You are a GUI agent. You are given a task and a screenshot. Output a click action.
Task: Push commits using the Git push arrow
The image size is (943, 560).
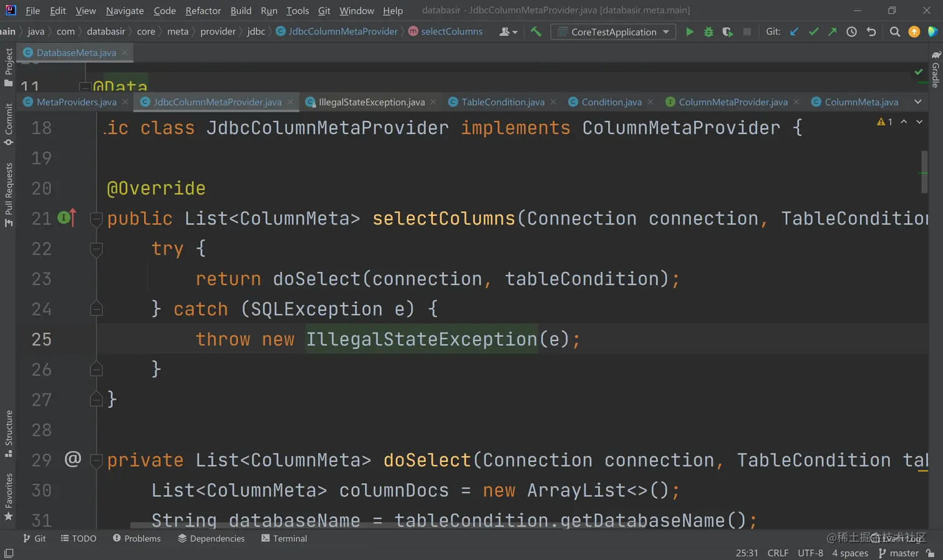click(832, 32)
